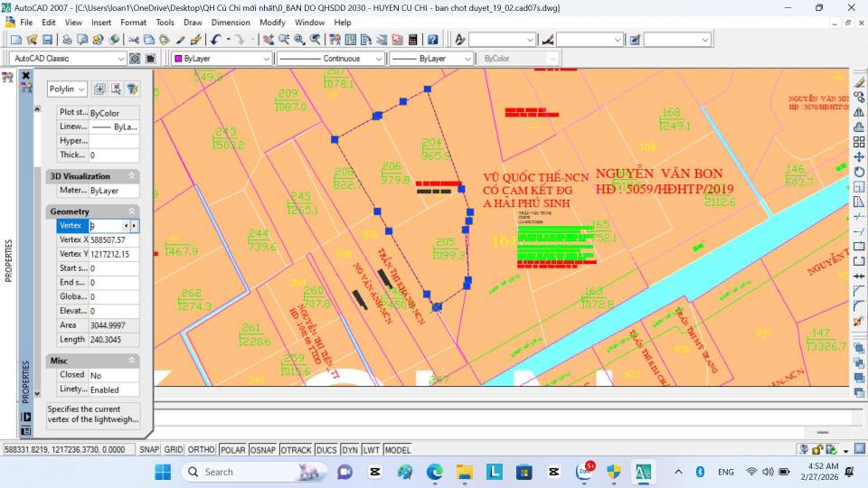Toggle ORTHO mode in status bar
Screen dimensions: 868x488
tap(201, 449)
